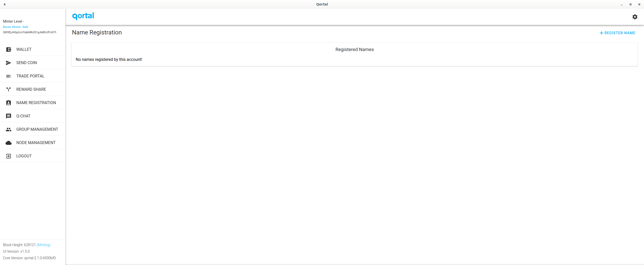Viewport: 644px width, 265px height.
Task: Select NAME REGISTRATION in sidebar
Action: pyautogui.click(x=33, y=103)
